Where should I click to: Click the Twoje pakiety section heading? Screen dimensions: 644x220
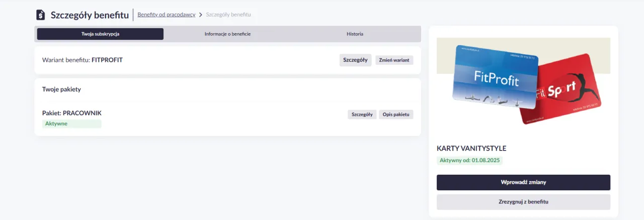61,90
